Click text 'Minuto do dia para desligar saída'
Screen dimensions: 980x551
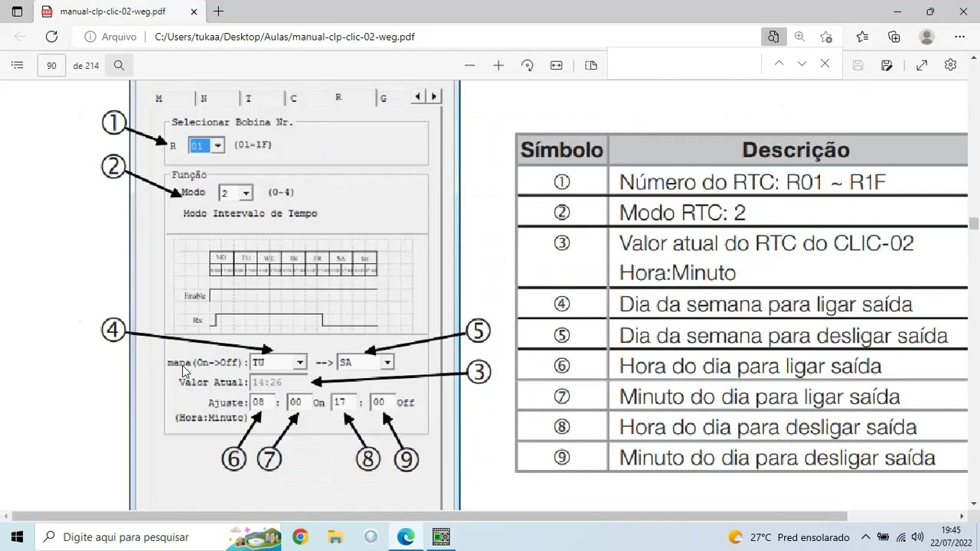click(x=777, y=458)
